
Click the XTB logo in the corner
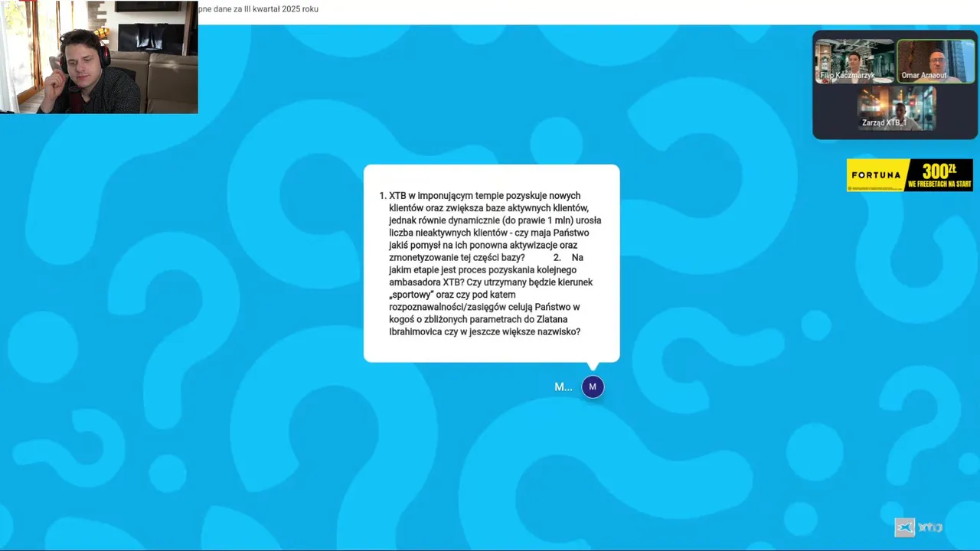(x=919, y=527)
